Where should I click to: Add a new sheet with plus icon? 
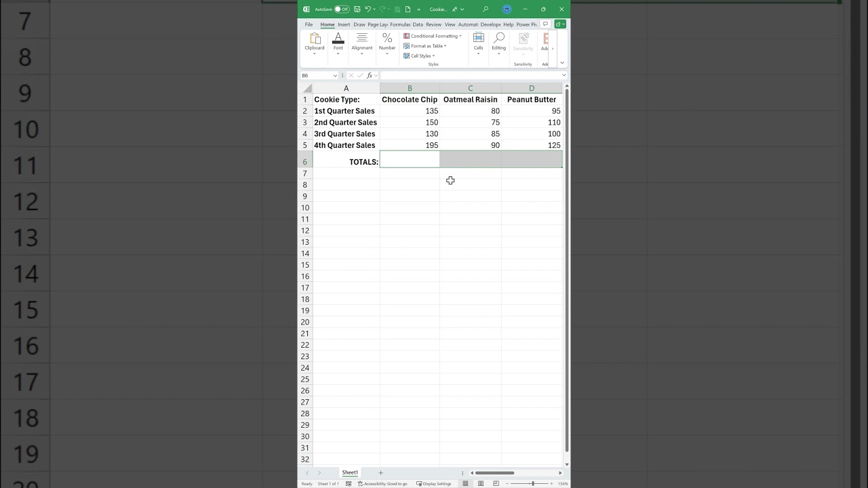pos(380,472)
